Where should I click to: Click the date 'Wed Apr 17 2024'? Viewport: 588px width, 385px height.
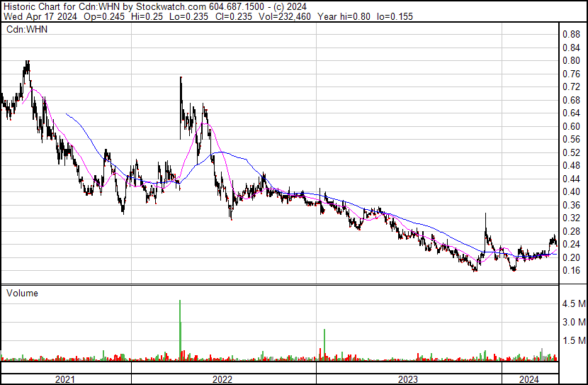pos(40,16)
